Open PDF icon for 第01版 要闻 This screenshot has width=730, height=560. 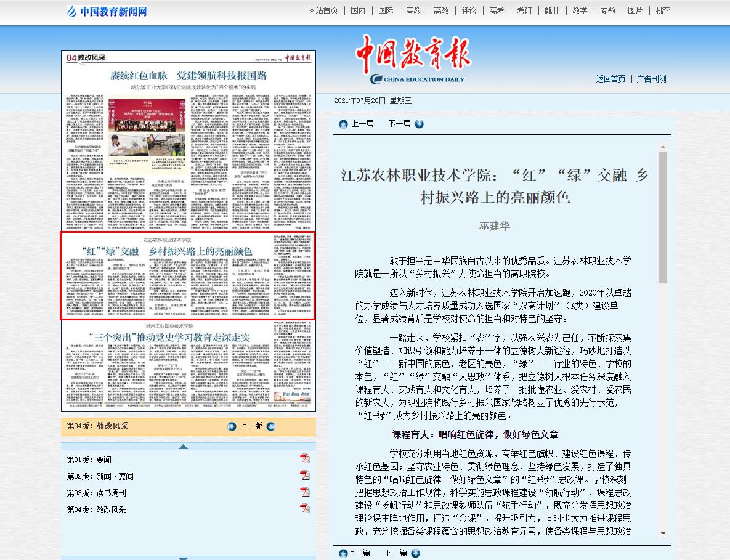tap(304, 459)
